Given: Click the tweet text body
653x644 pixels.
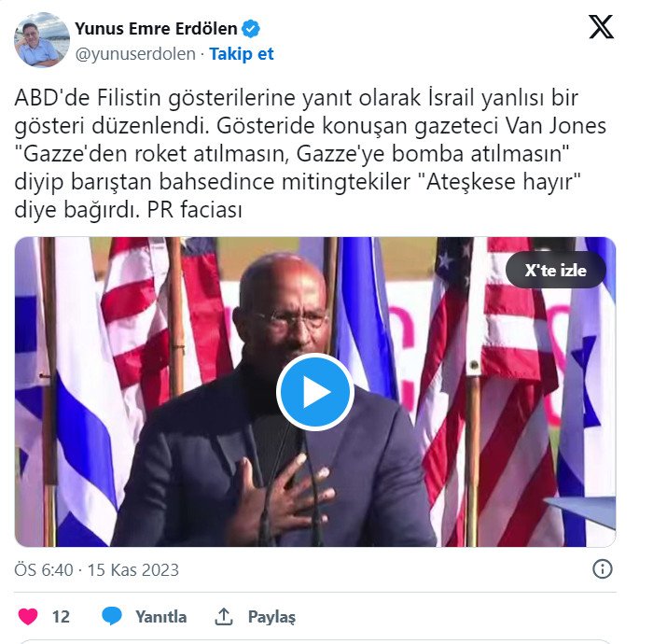Looking at the screenshot, I should [x=310, y=153].
